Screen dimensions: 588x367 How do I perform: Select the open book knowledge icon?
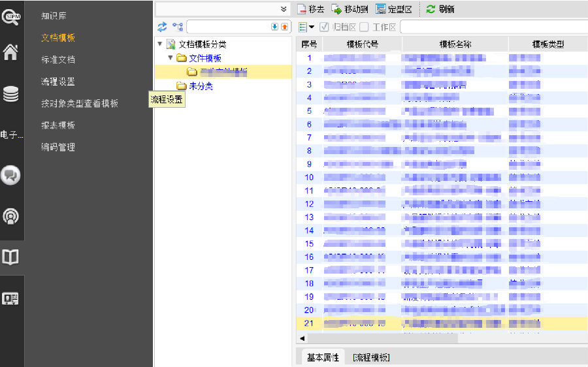click(10, 257)
